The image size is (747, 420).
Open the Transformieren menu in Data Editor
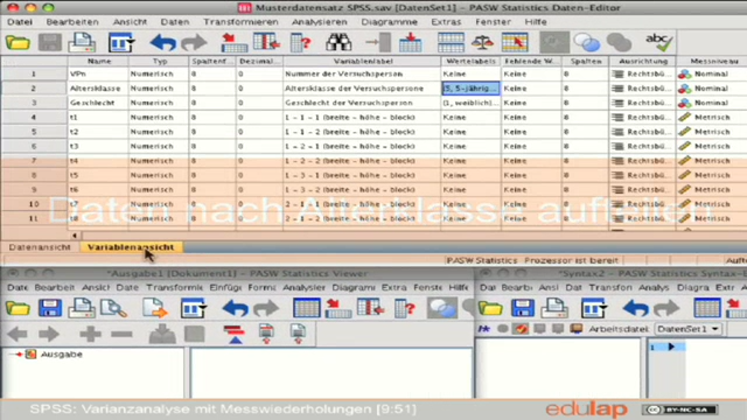tap(240, 21)
